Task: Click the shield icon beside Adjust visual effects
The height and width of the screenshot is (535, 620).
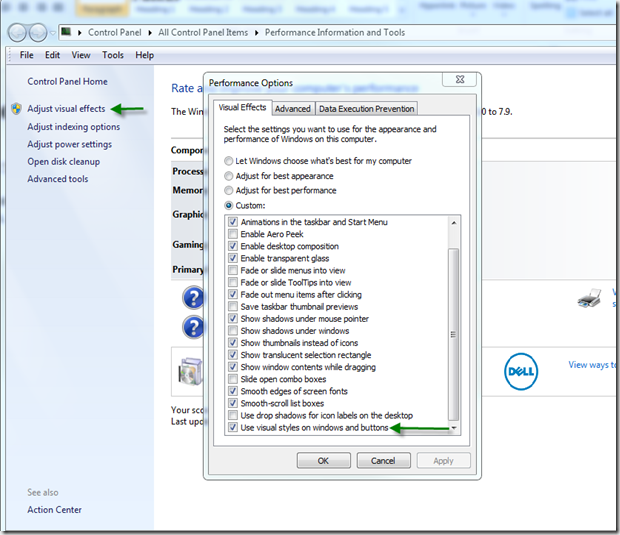Action: [16, 109]
